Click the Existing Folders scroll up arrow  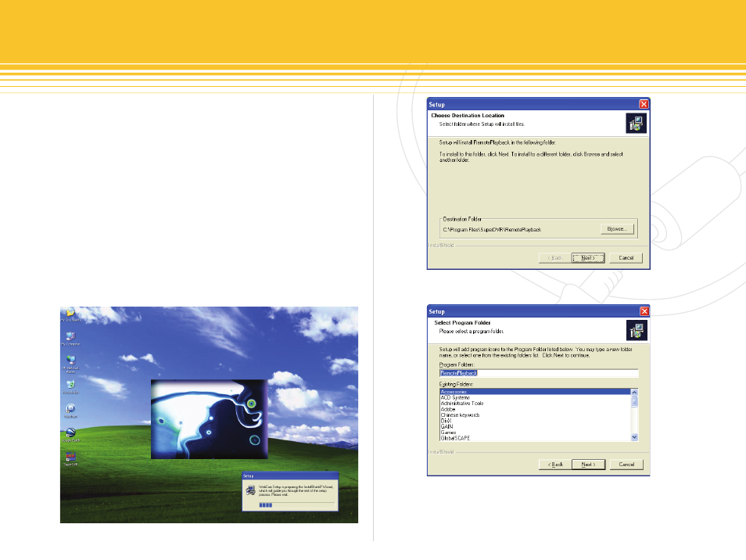pos(634,392)
